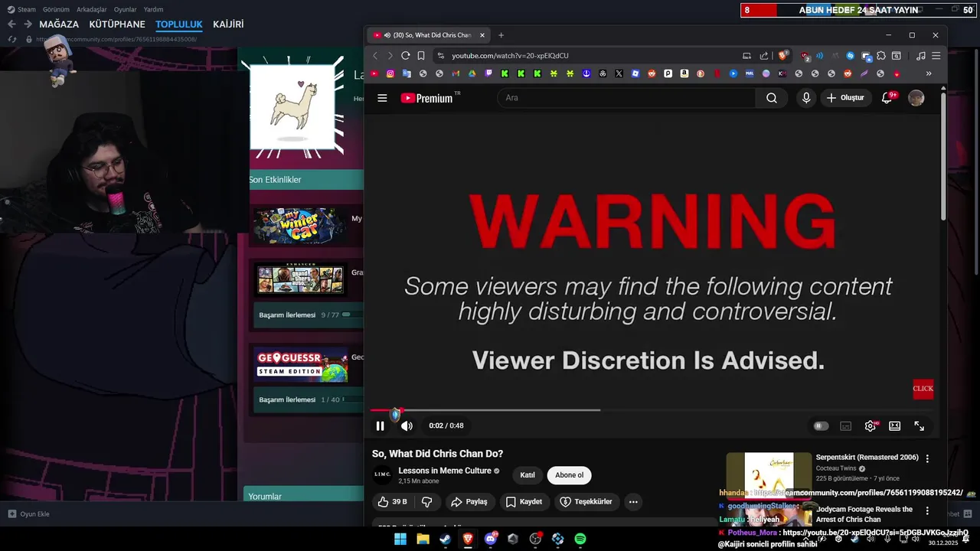Open the YouTube account avatar menu
This screenshot has width=980, height=551.
(916, 98)
